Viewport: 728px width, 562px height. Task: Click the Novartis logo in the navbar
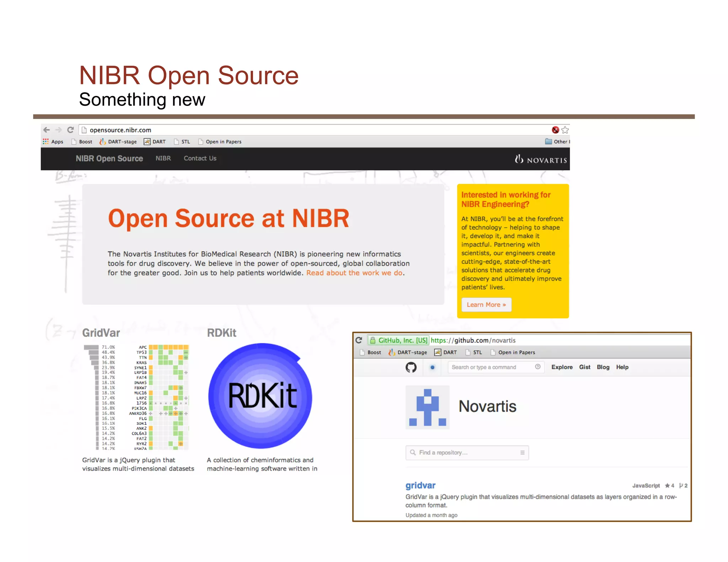click(541, 160)
